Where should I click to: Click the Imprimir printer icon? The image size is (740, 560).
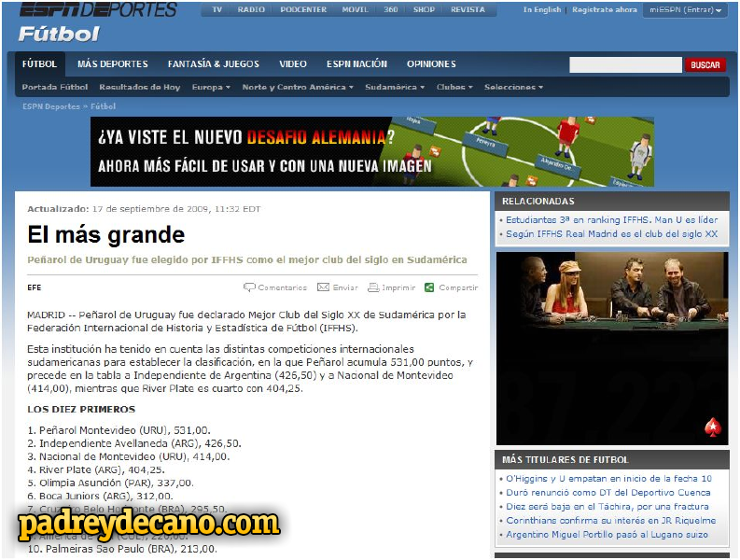(373, 287)
